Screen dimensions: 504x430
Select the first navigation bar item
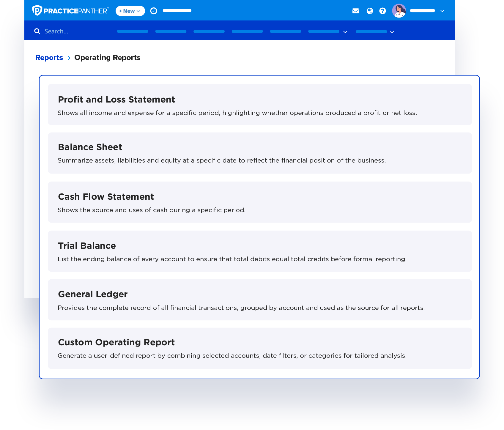133,31
